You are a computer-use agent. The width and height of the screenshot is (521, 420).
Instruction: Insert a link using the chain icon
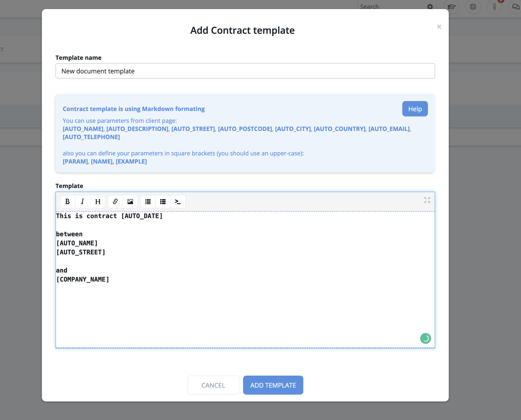[115, 202]
